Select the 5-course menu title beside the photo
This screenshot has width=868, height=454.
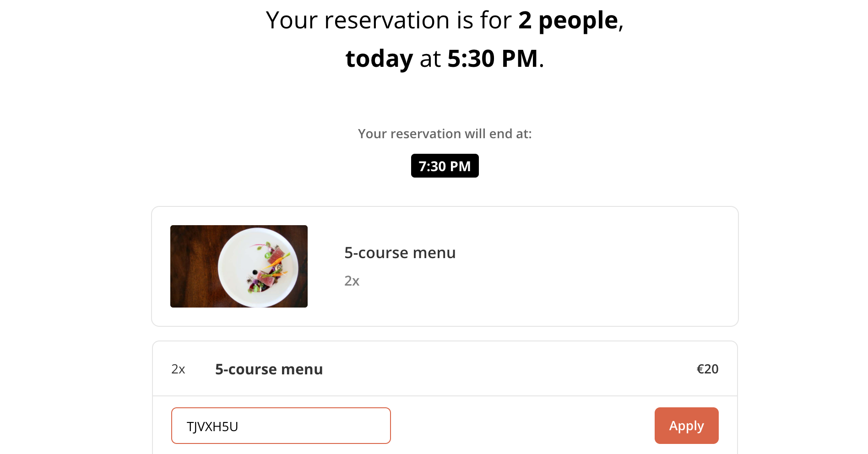pos(400,253)
